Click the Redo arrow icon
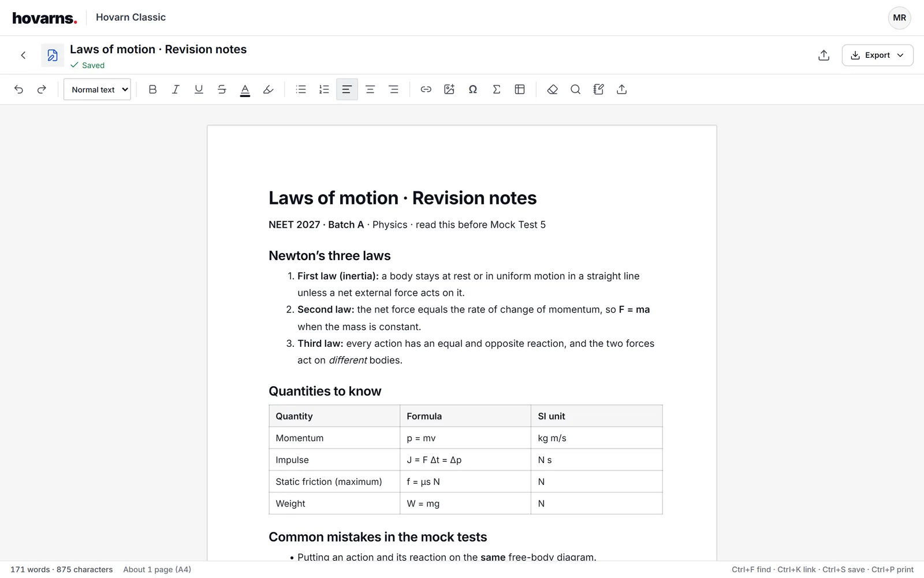 [x=42, y=90]
